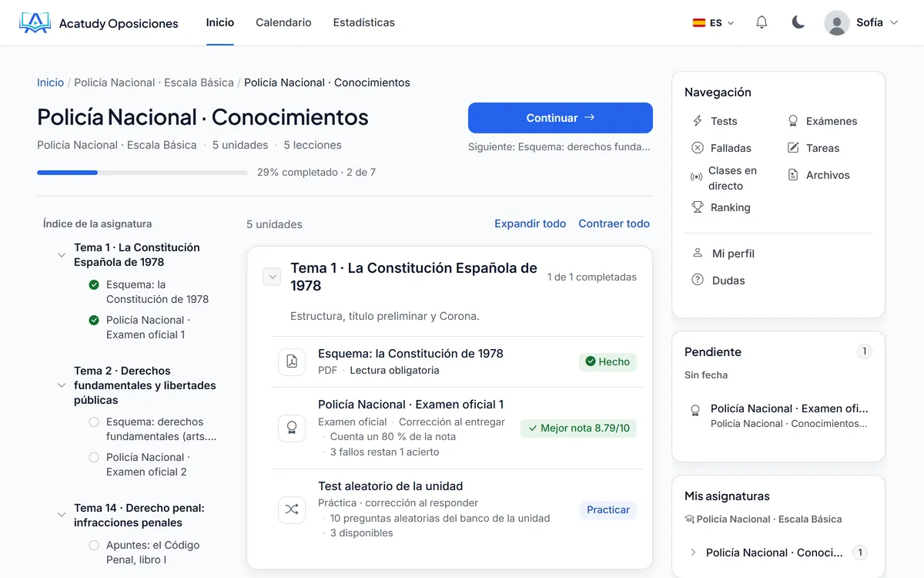The height and width of the screenshot is (578, 924).
Task: Click the Ranking trophy icon
Action: click(x=698, y=207)
